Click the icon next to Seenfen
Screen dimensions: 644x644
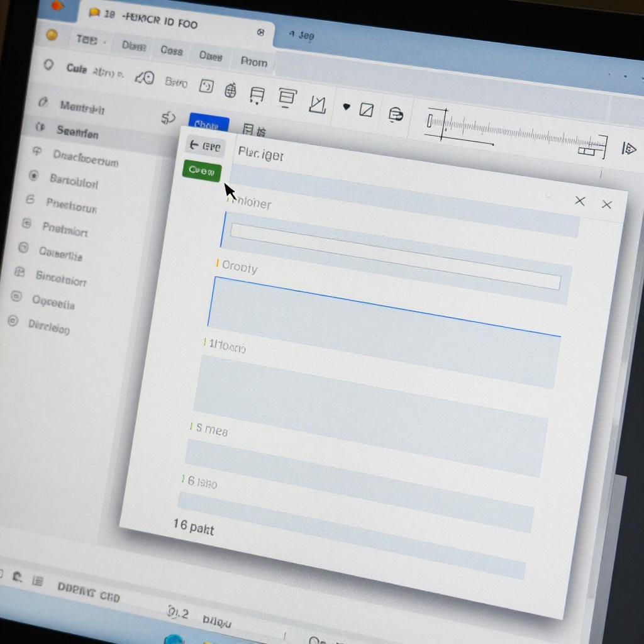tap(40, 126)
